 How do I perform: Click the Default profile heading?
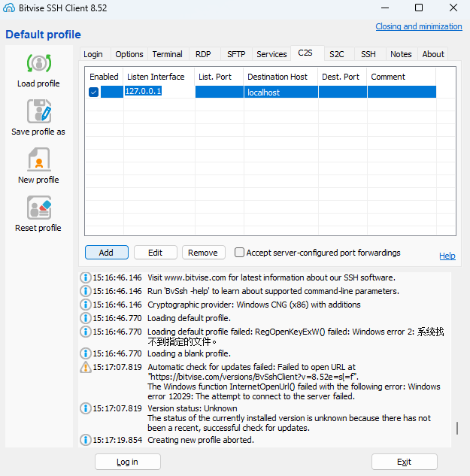click(43, 35)
